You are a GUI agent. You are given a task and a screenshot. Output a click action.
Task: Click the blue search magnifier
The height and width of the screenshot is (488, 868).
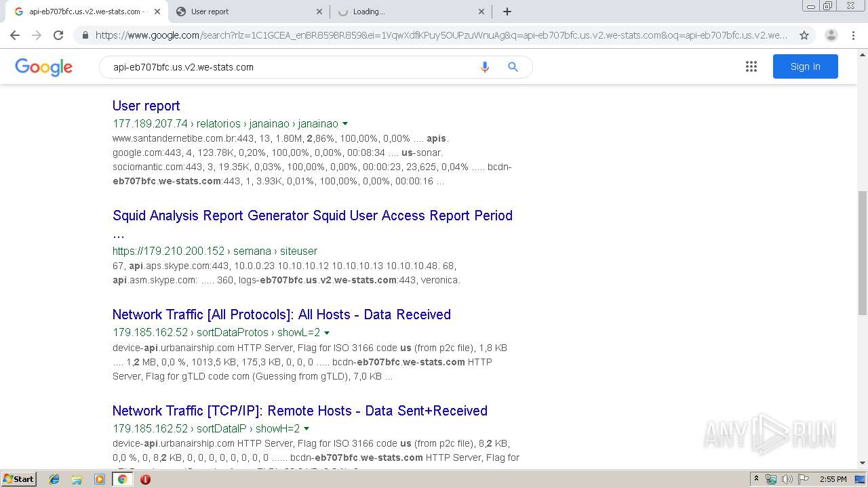tap(513, 67)
